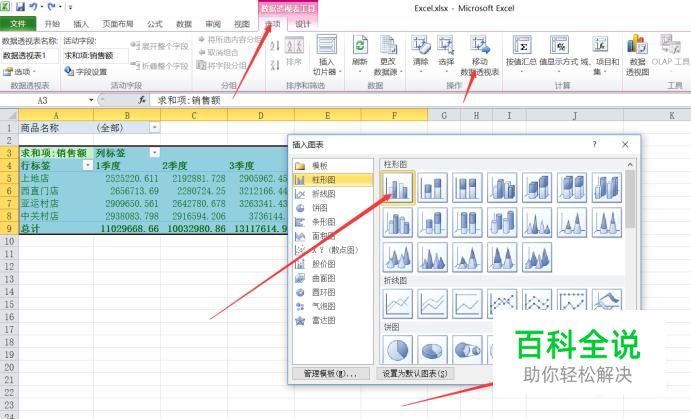Select the stacked column chart thumbnail
The height and width of the screenshot is (419, 691).
coord(432,187)
